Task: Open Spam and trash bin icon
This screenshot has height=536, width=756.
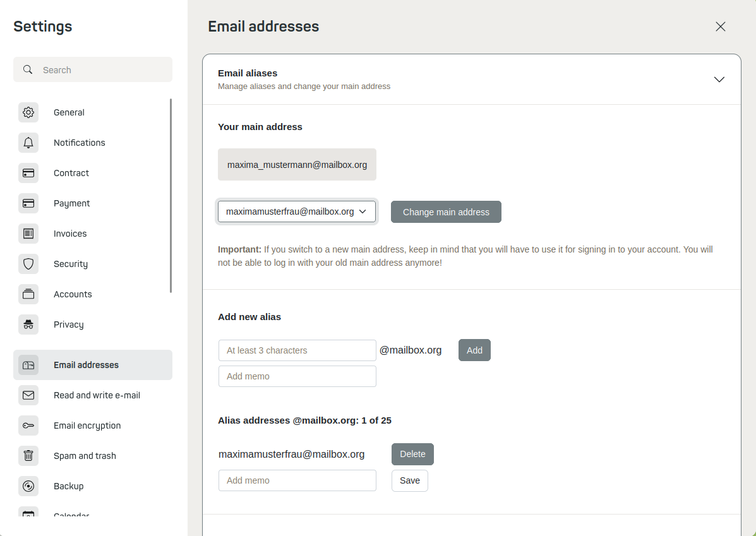Action: (28, 456)
